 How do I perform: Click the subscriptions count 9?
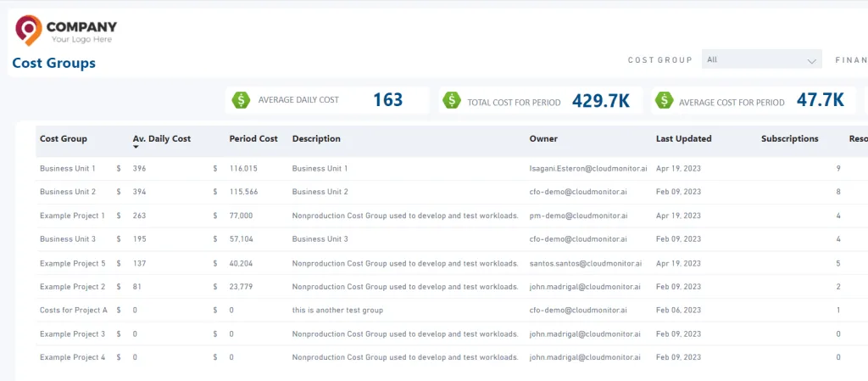[838, 168]
